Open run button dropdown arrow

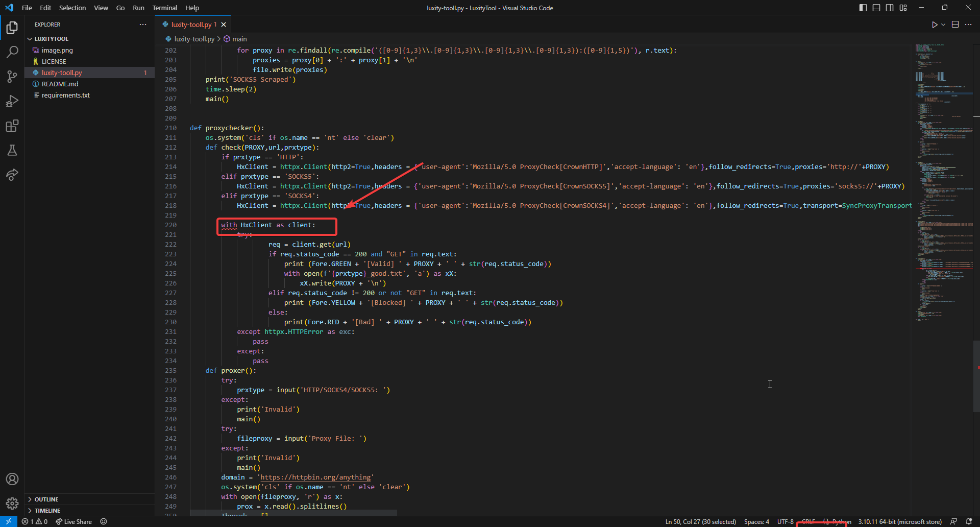click(x=943, y=25)
